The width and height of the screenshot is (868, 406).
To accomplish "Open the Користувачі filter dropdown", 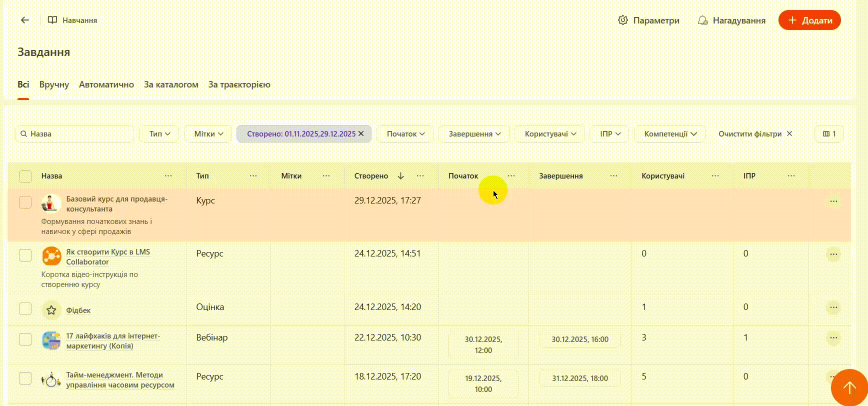I will pos(550,134).
